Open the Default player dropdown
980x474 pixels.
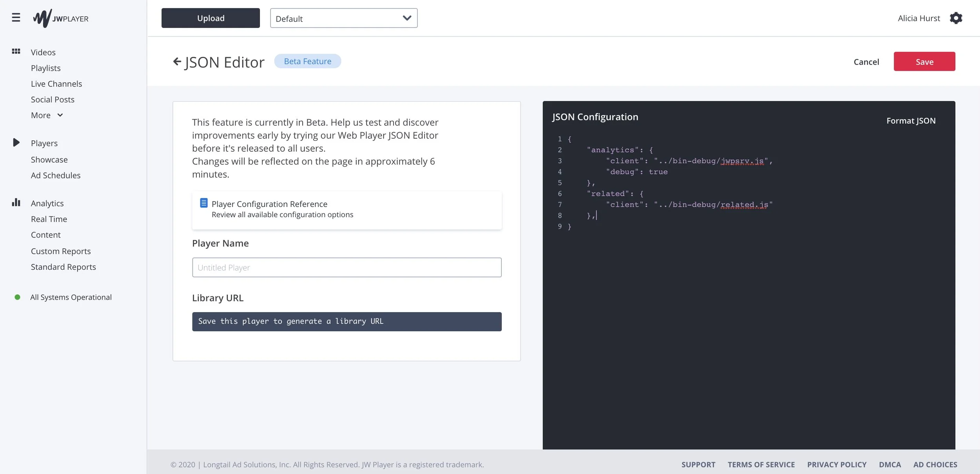[344, 18]
